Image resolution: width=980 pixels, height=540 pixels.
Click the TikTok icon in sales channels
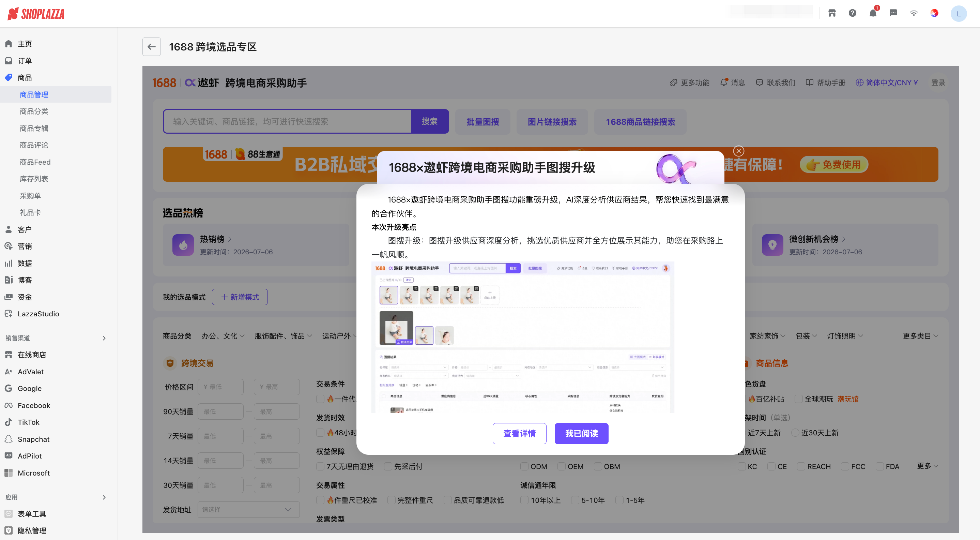click(9, 422)
